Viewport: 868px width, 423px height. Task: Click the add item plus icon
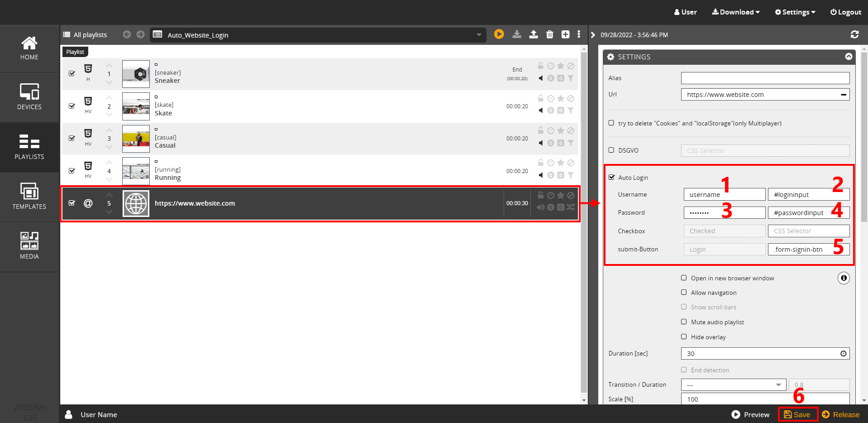565,34
